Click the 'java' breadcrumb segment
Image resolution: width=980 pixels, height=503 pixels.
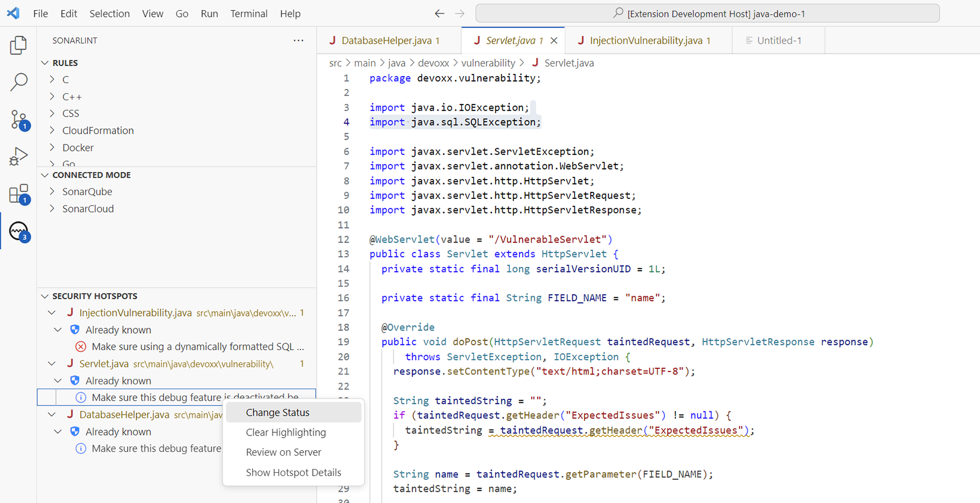(397, 63)
